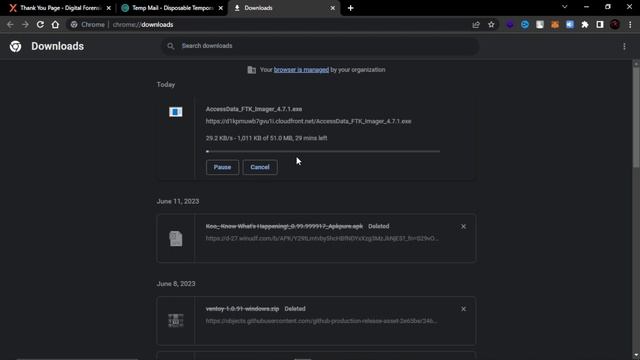
Task: Click the Koo apk deleted file name
Action: 284,226
